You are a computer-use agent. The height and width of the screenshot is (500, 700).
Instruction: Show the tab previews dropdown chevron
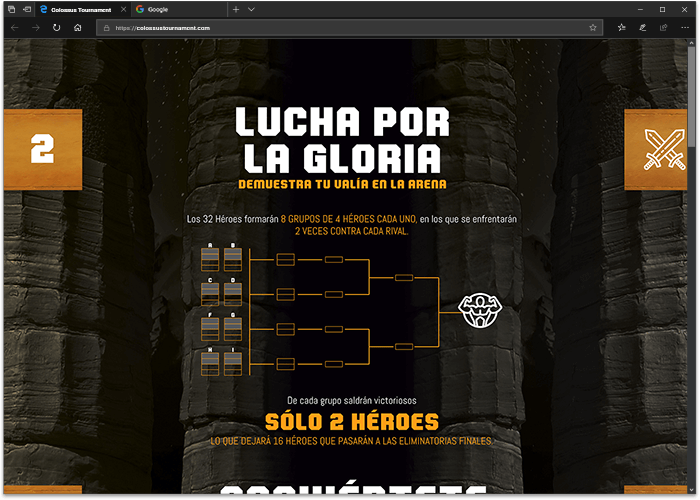251,9
